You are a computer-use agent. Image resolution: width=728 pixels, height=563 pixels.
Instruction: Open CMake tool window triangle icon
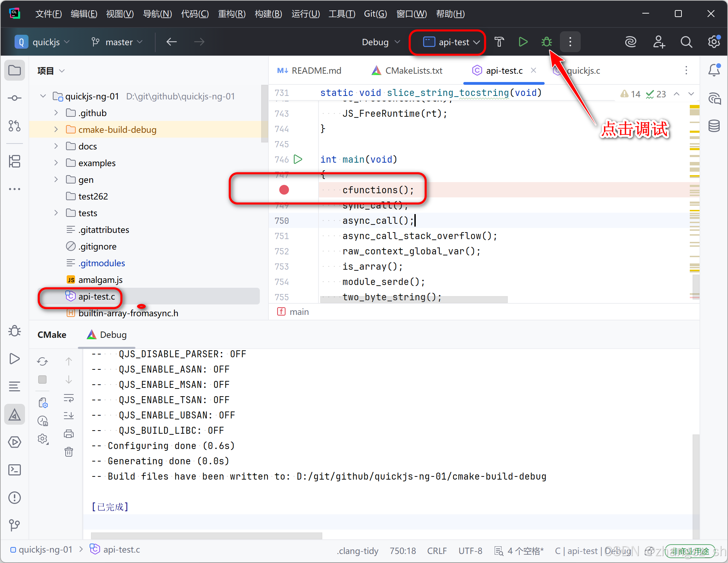[x=15, y=414]
